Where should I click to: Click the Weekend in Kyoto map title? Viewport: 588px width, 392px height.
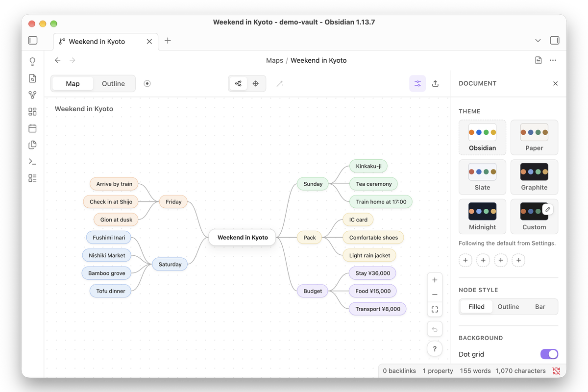pyautogui.click(x=84, y=109)
